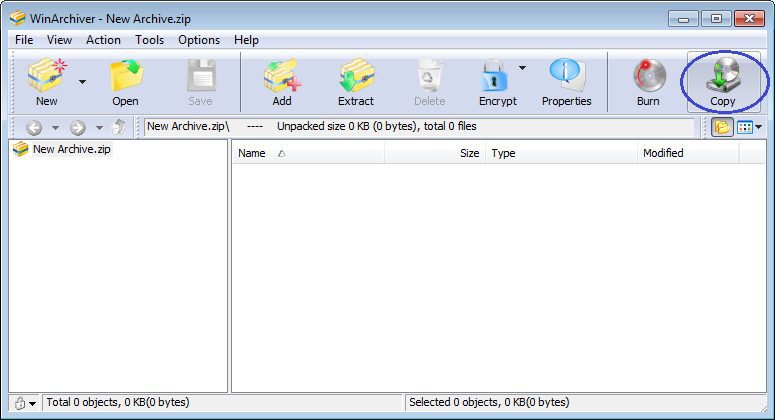Click the Selected 0 objects status text
This screenshot has width=775, height=420.
pyautogui.click(x=489, y=402)
